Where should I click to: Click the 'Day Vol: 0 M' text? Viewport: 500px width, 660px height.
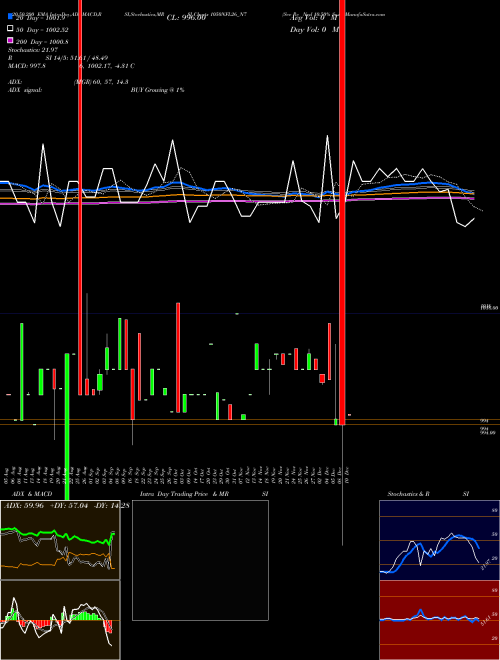click(314, 30)
